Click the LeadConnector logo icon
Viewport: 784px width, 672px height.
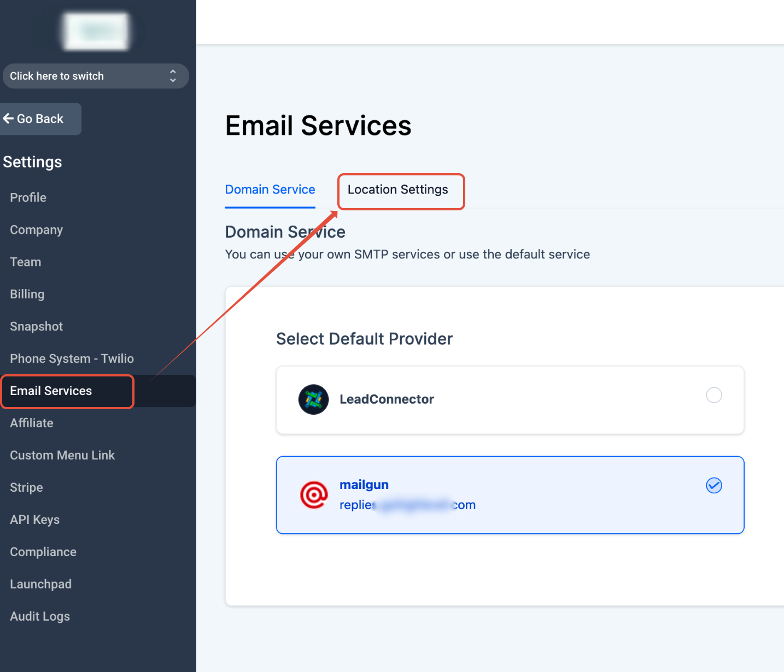pyautogui.click(x=313, y=399)
